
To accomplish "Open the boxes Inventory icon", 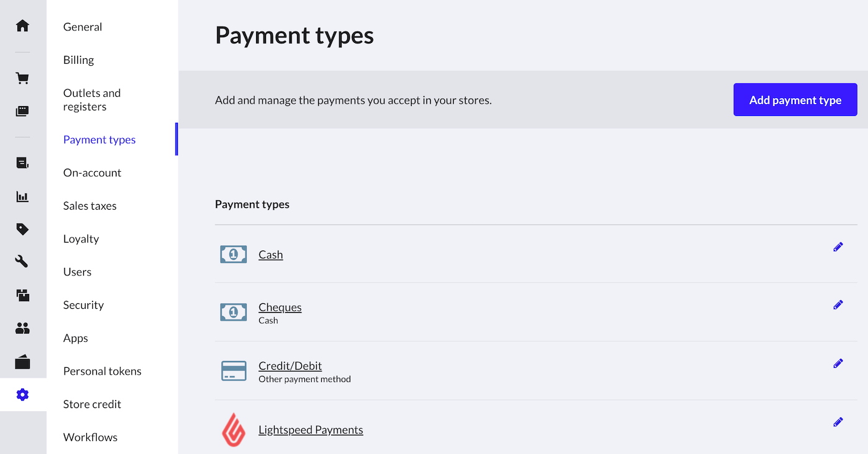I will tap(22, 295).
